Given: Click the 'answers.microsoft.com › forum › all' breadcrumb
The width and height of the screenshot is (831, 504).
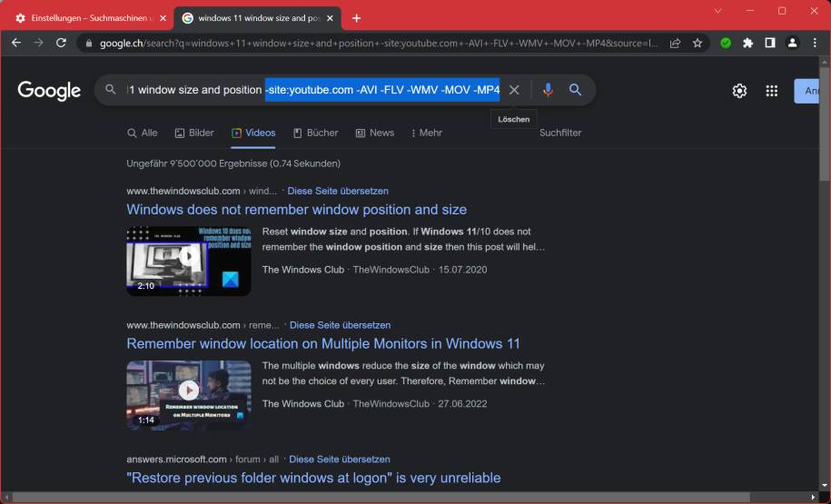Looking at the screenshot, I should click(203, 459).
